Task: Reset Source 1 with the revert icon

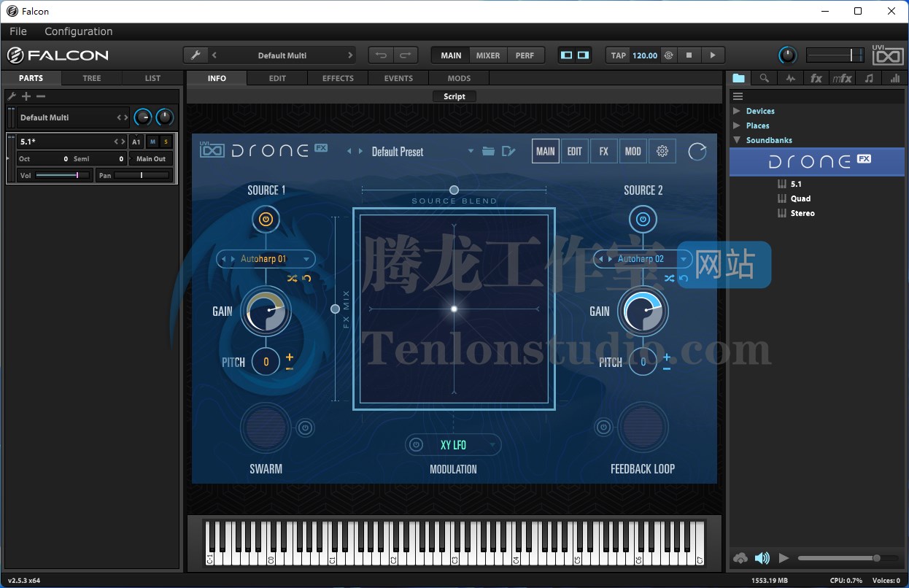Action: tap(306, 279)
